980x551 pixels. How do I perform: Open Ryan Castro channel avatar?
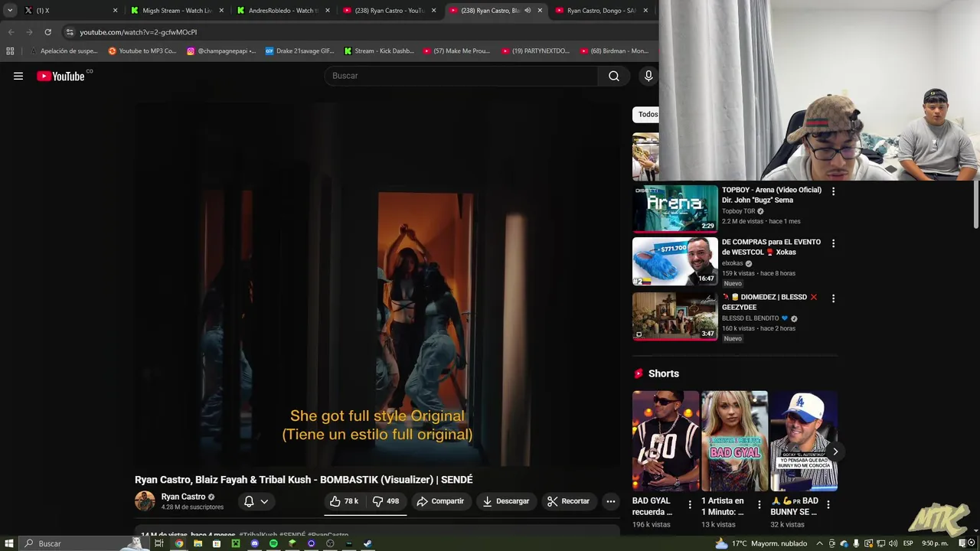point(145,501)
